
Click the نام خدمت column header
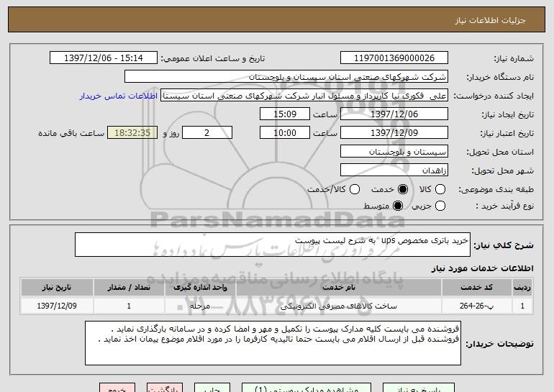339,288
